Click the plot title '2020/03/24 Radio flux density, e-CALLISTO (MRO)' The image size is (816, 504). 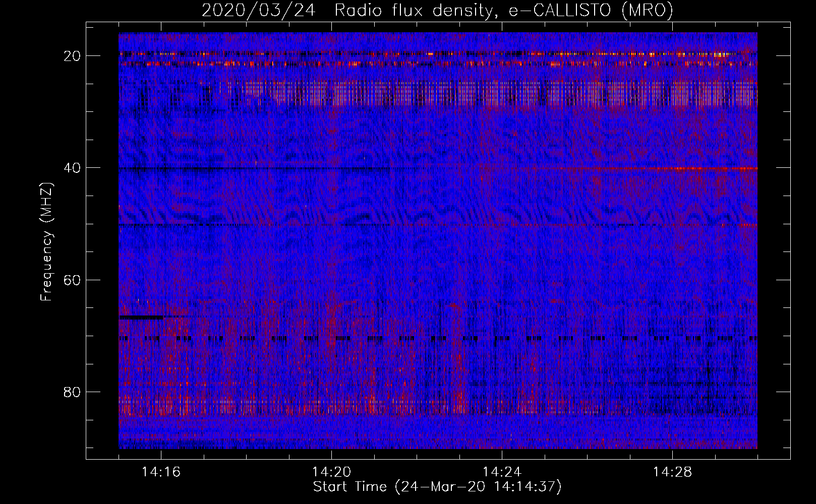click(x=437, y=10)
